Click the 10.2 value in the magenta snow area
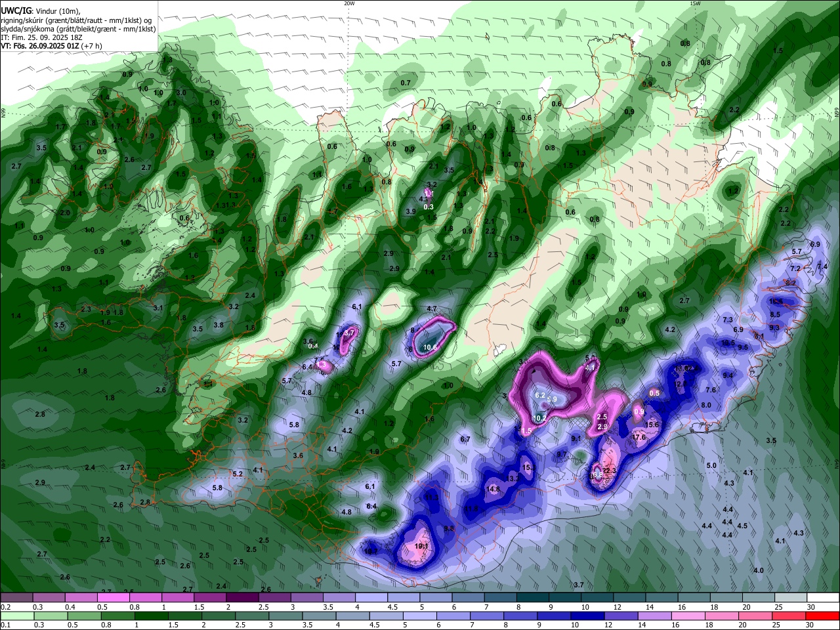This screenshot has width=840, height=630. click(540, 417)
